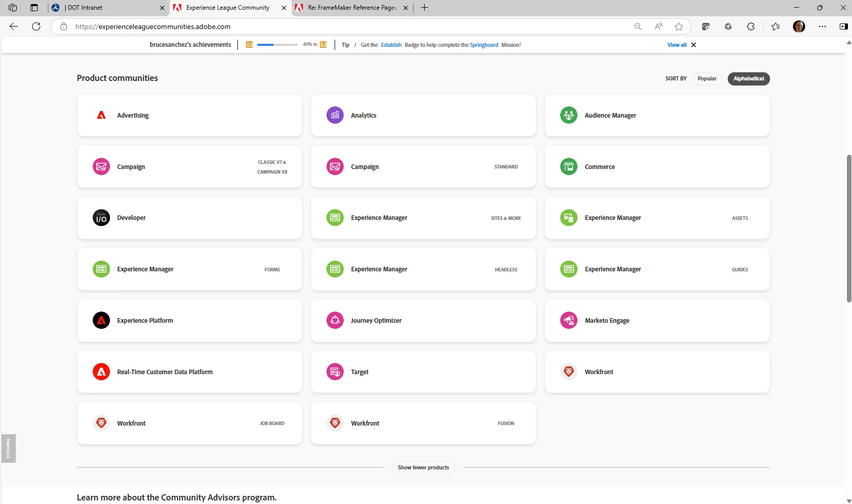Image resolution: width=852 pixels, height=504 pixels.
Task: Click Real-Time Customer Data Platform icon
Action: pos(101,372)
